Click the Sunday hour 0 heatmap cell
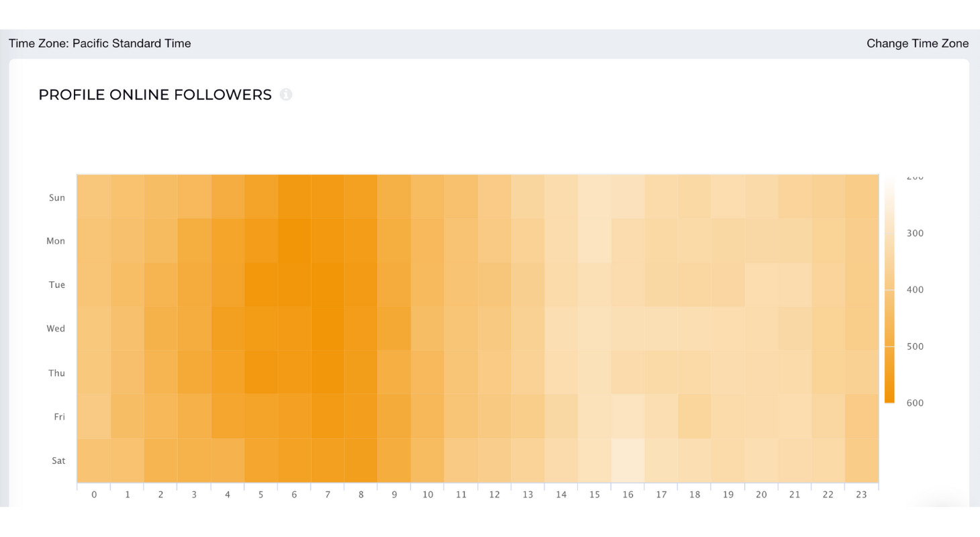The width and height of the screenshot is (980, 537). (94, 197)
